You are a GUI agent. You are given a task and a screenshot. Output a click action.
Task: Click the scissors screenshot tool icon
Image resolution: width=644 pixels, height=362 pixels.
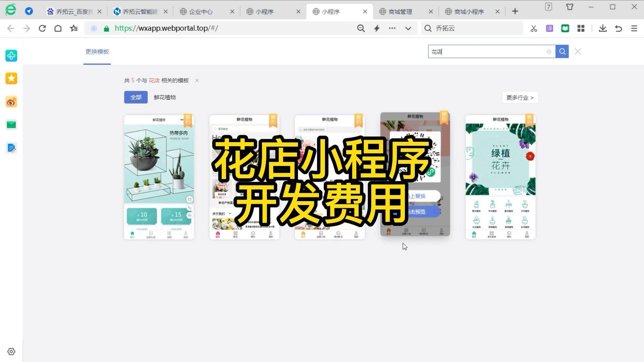tap(534, 28)
